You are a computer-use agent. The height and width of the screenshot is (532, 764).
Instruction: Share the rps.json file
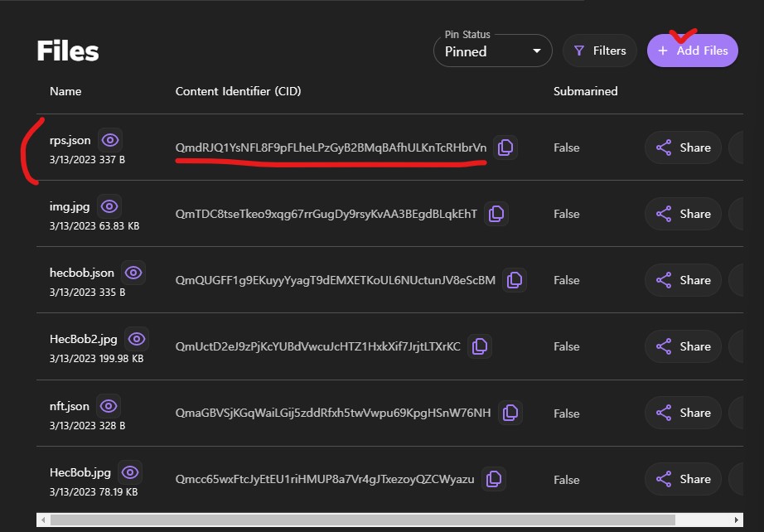coord(683,148)
